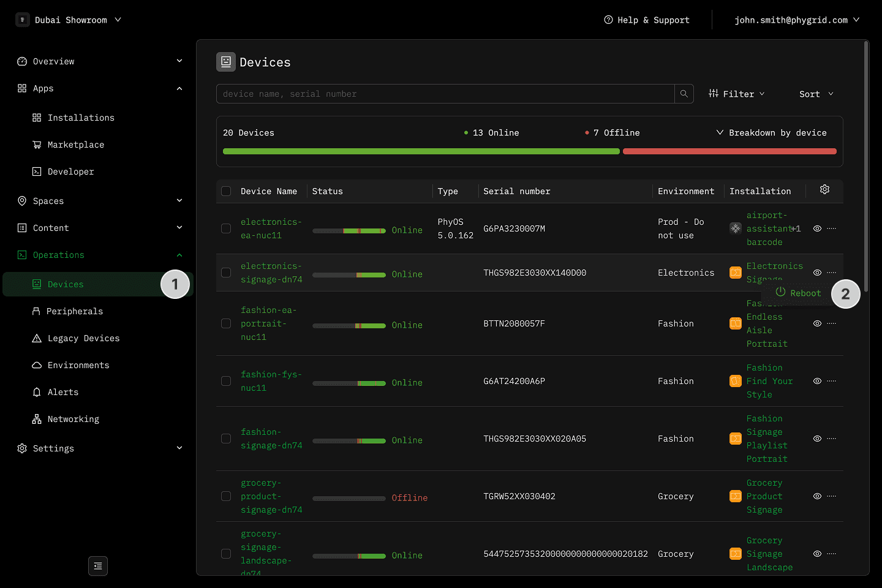Check the fashion-signage-dn74 row checkbox
The width and height of the screenshot is (882, 588).
pos(226,439)
